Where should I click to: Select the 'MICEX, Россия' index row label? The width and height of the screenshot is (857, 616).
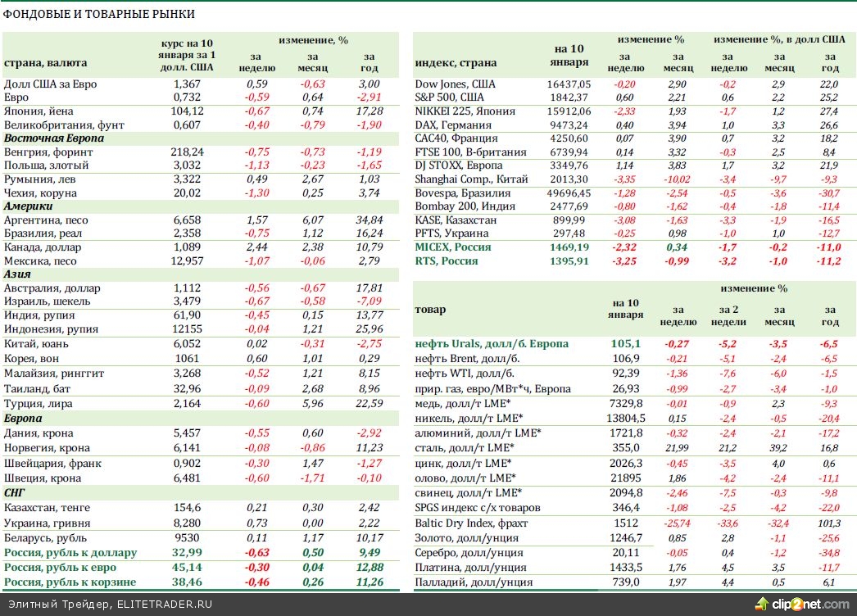click(453, 247)
